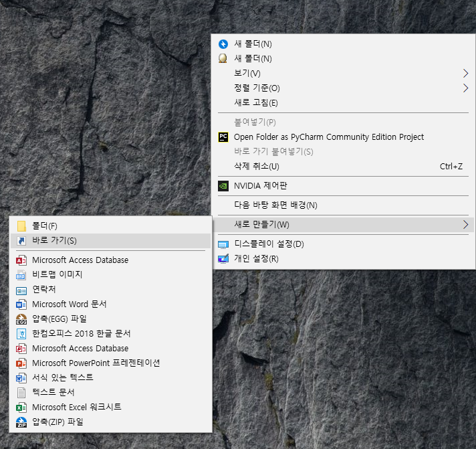Click the blue circular icon beside 새 폴더(N)
476x449 pixels.
coord(223,44)
